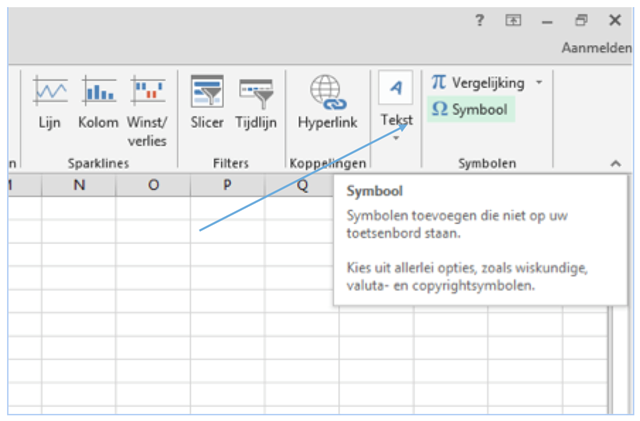This screenshot has height=421, width=640.
Task: Open ribbon display options
Action: (513, 20)
